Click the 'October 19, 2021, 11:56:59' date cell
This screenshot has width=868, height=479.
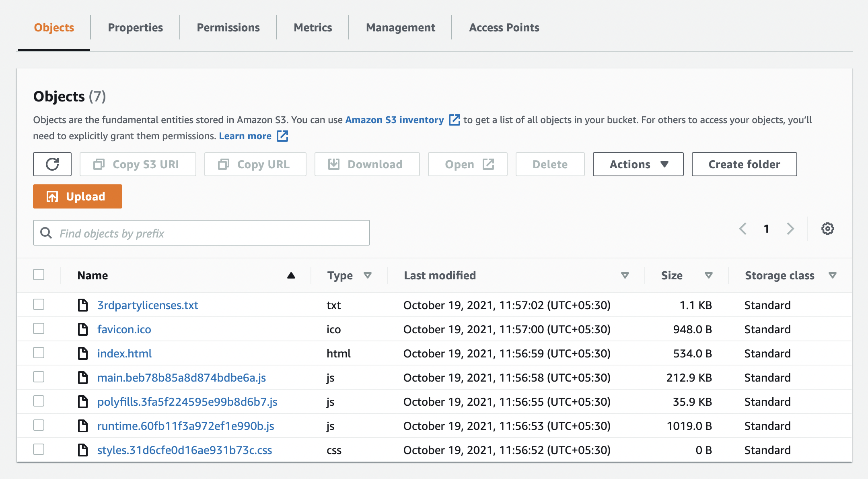pyautogui.click(x=507, y=353)
